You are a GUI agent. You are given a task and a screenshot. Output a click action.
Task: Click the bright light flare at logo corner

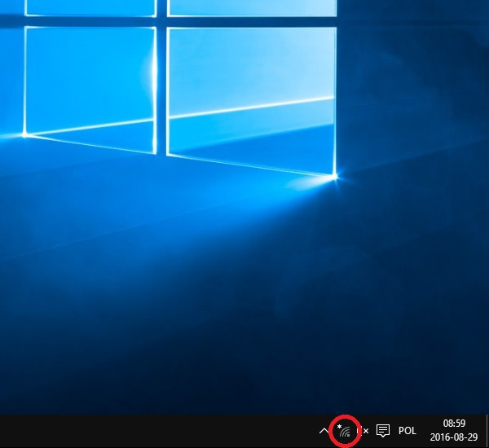coord(334,175)
